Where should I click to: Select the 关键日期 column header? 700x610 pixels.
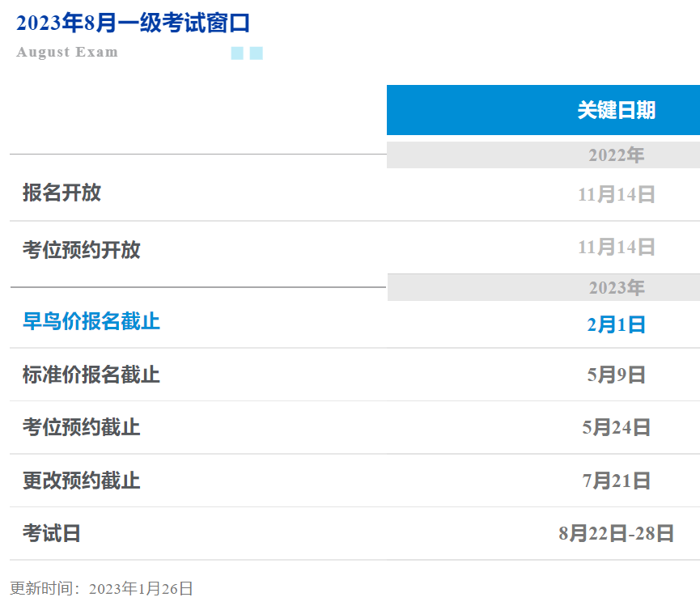[616, 110]
